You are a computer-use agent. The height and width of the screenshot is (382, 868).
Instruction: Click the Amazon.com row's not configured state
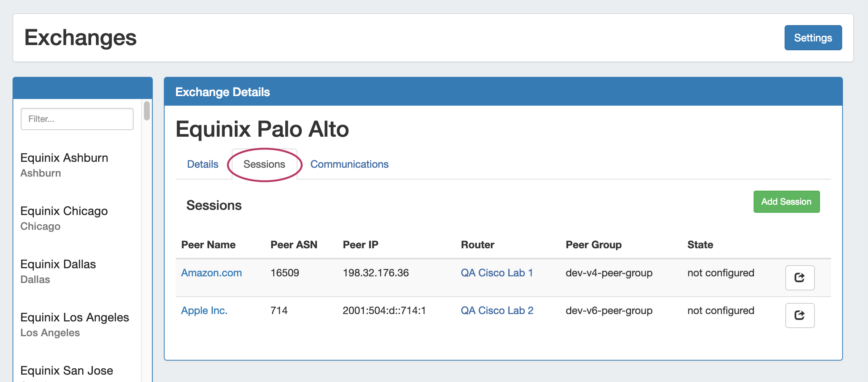[x=721, y=273]
